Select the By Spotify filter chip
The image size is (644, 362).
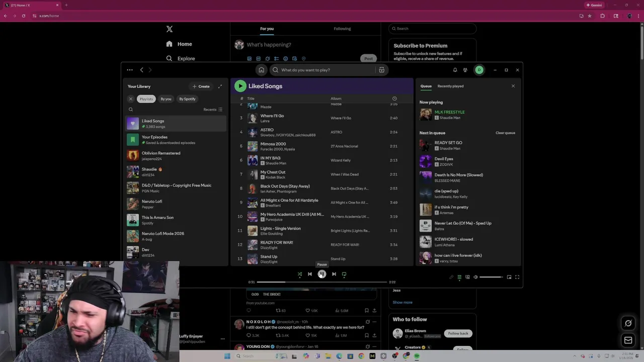[187, 99]
